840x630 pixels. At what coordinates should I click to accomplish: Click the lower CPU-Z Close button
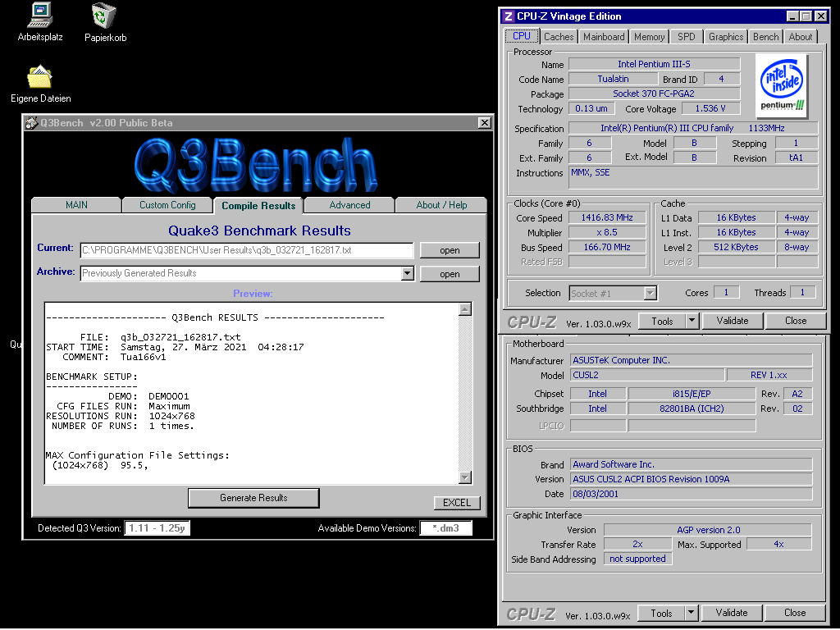tap(794, 613)
